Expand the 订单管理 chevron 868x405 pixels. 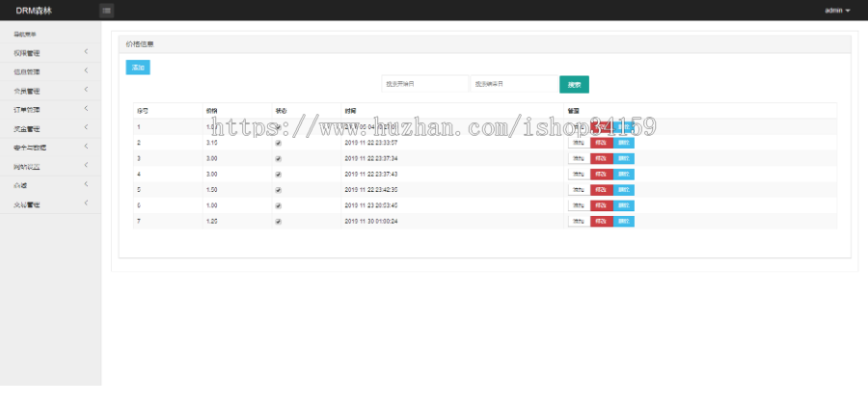(87, 108)
